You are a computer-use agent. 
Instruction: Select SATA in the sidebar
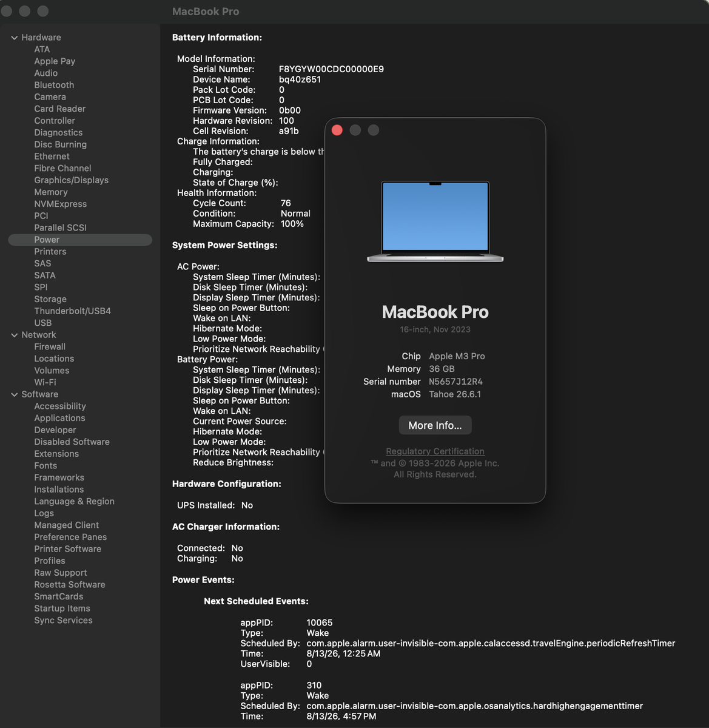coord(45,275)
